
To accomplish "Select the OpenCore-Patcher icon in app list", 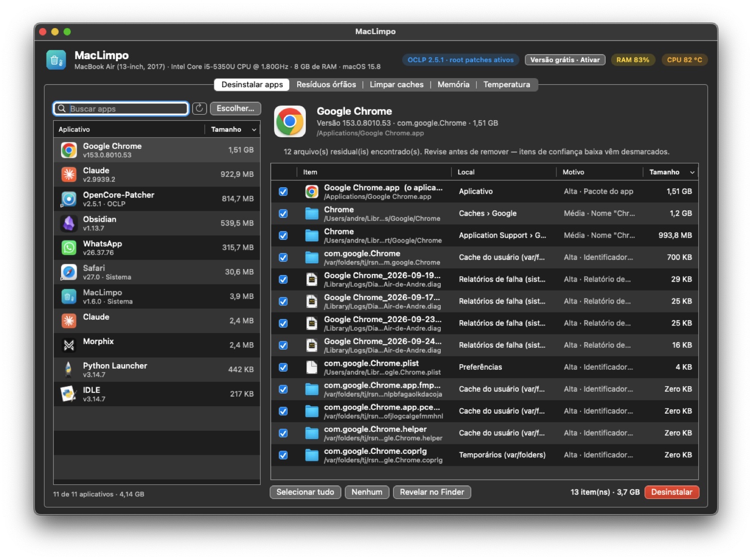I will click(x=69, y=199).
